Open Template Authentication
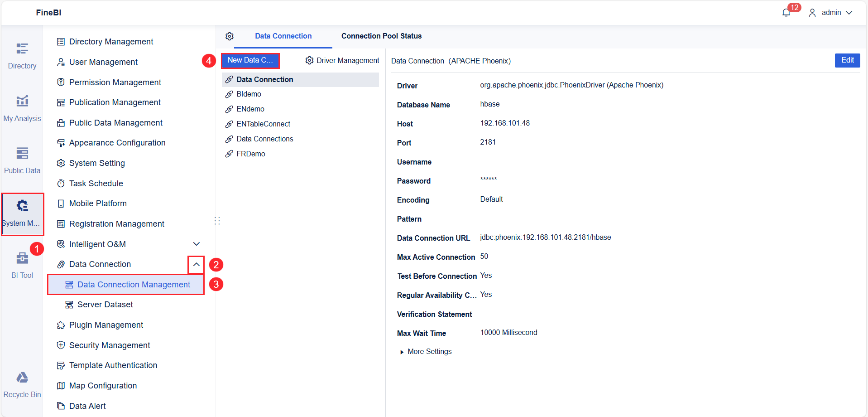The height and width of the screenshot is (417, 868). pyautogui.click(x=113, y=365)
